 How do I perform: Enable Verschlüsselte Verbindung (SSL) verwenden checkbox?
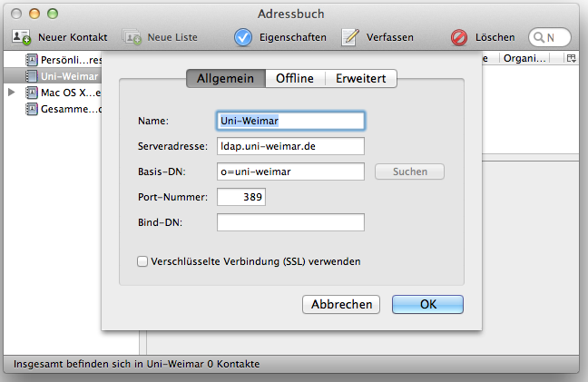pyautogui.click(x=142, y=261)
